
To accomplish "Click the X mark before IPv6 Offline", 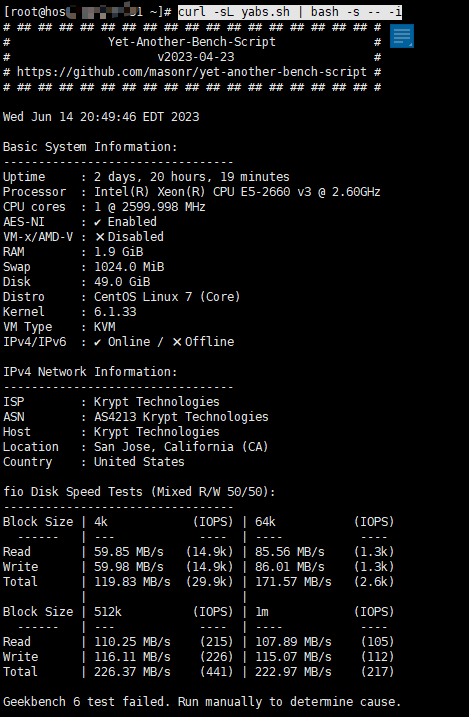I will coord(177,342).
